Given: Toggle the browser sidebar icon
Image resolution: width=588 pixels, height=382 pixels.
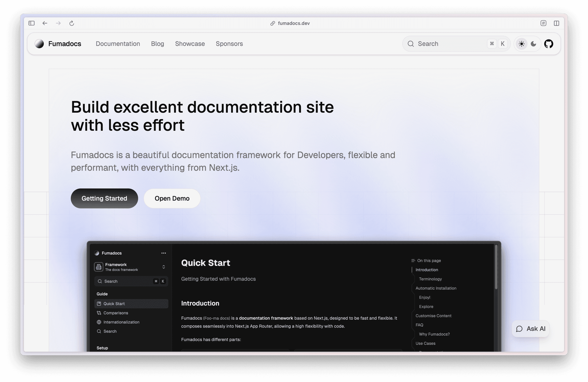Looking at the screenshot, I should click(32, 23).
